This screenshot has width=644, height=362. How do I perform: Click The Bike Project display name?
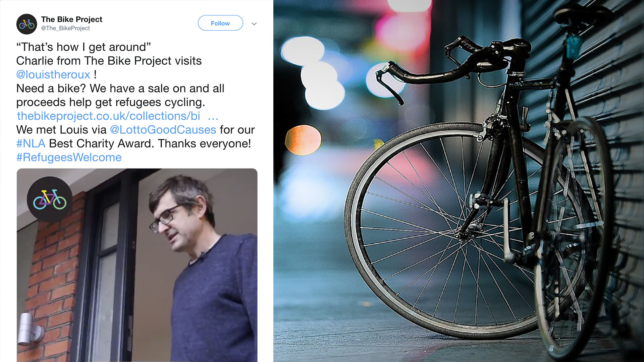tap(72, 19)
